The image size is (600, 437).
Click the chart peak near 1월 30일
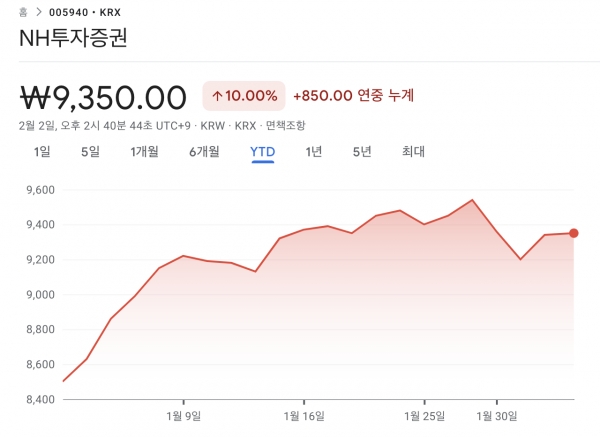coord(472,200)
